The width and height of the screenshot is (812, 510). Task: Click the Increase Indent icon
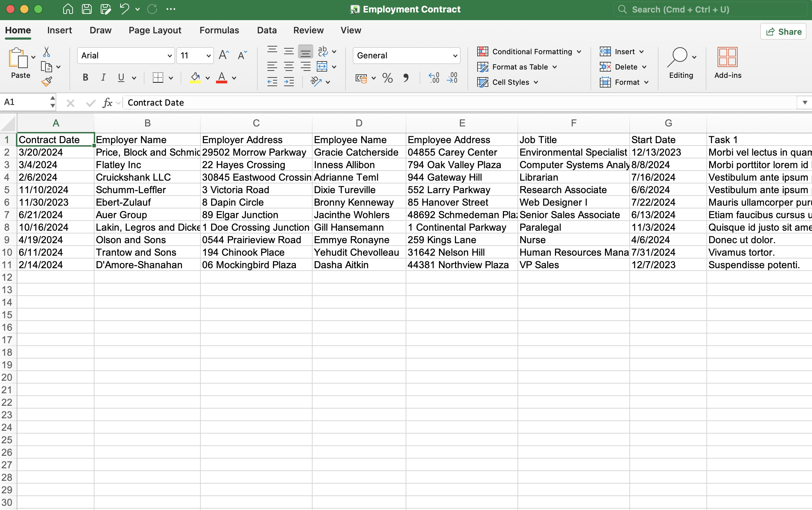[x=289, y=81]
